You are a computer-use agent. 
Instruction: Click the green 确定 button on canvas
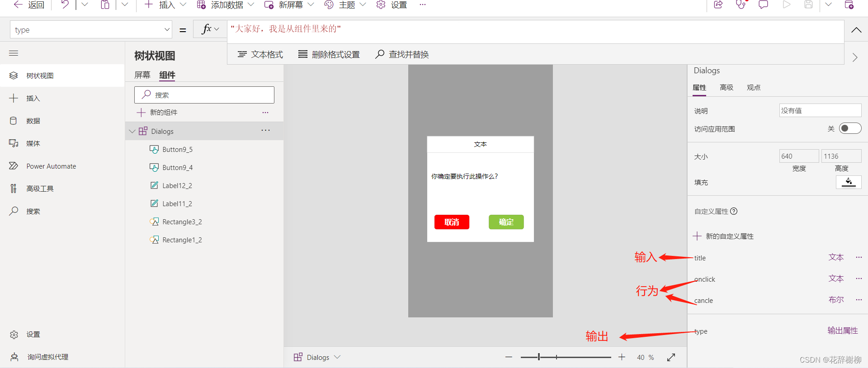click(506, 222)
